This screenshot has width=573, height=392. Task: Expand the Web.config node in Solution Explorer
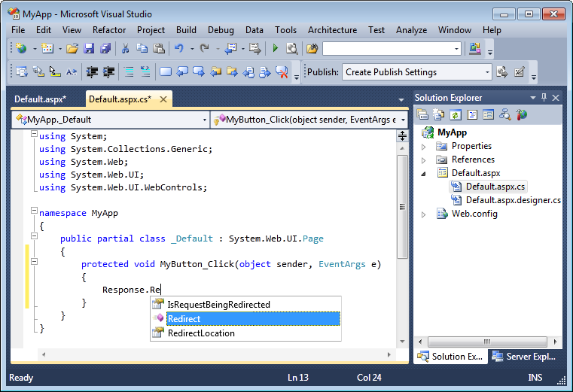coord(423,214)
